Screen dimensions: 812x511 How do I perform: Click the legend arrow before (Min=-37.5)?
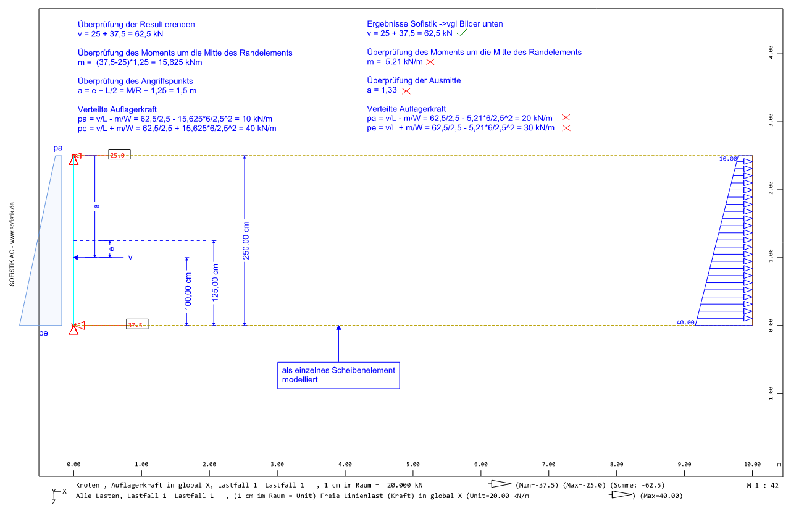500,484
